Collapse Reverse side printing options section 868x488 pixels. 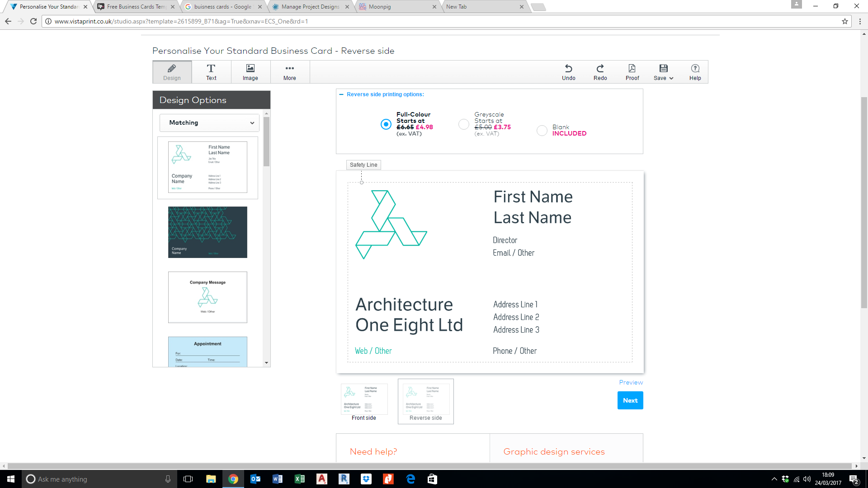(341, 94)
